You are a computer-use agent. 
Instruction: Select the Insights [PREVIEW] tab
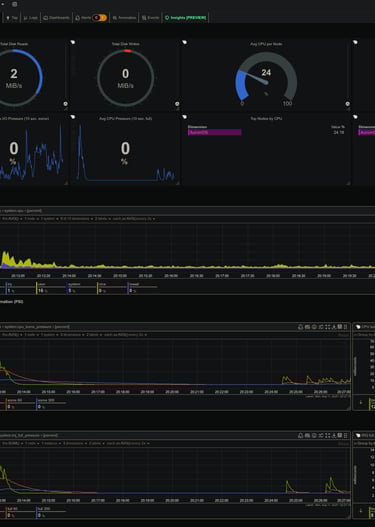(x=185, y=18)
